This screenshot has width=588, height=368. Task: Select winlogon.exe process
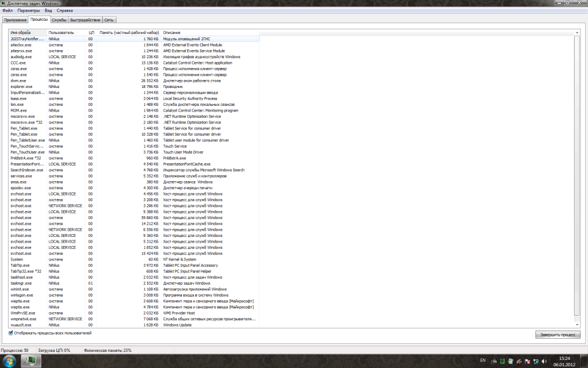[134, 295]
